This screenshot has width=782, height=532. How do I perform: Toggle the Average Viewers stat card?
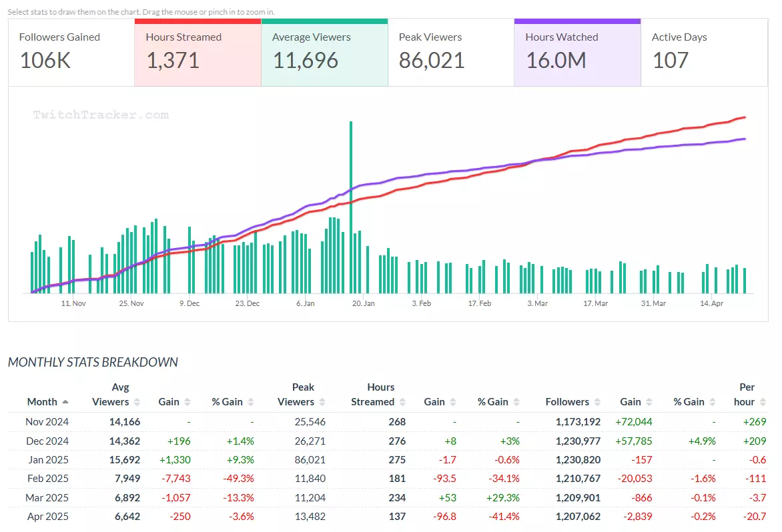tap(325, 53)
